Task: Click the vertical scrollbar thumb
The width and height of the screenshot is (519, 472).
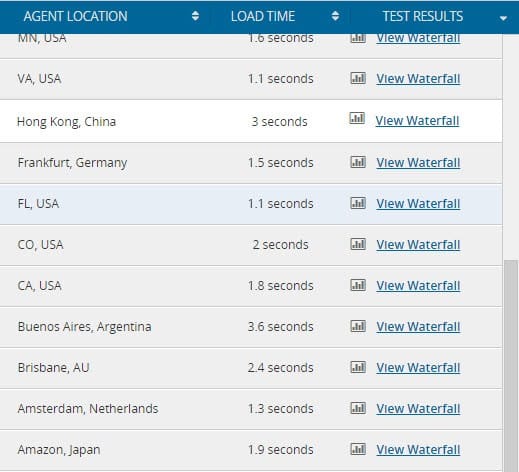Action: (x=511, y=366)
